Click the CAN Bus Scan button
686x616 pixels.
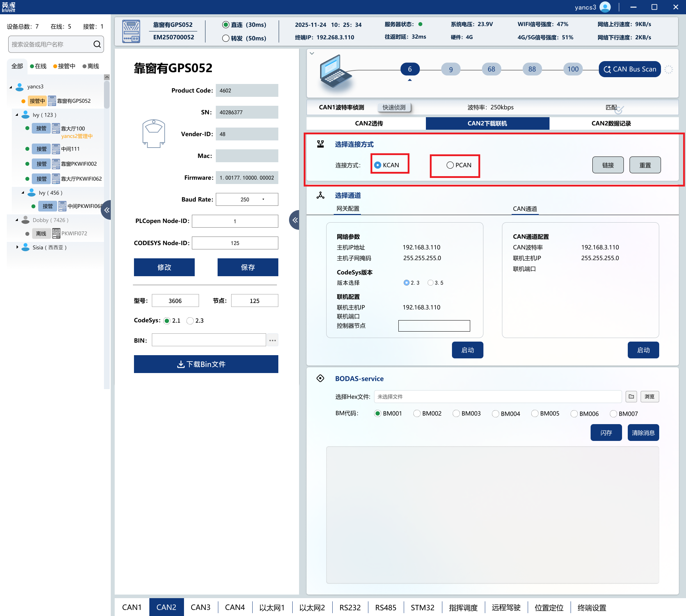(630, 69)
